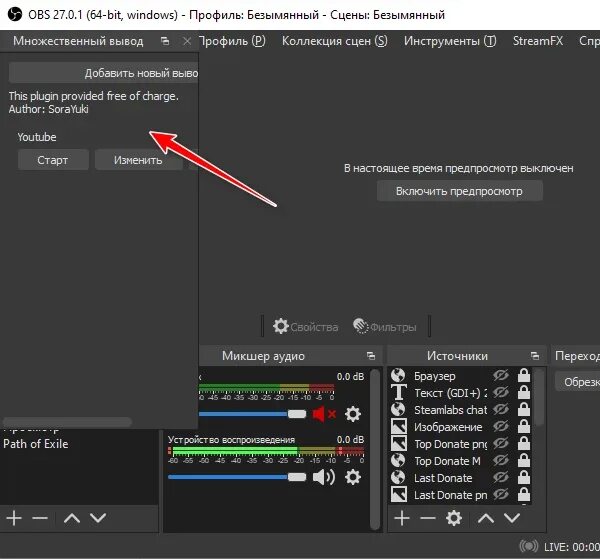Toggle visibility of Last Donate source

(501, 478)
